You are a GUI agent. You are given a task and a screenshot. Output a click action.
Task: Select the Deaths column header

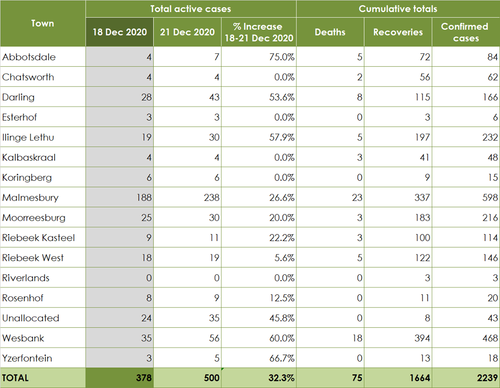pyautogui.click(x=330, y=32)
